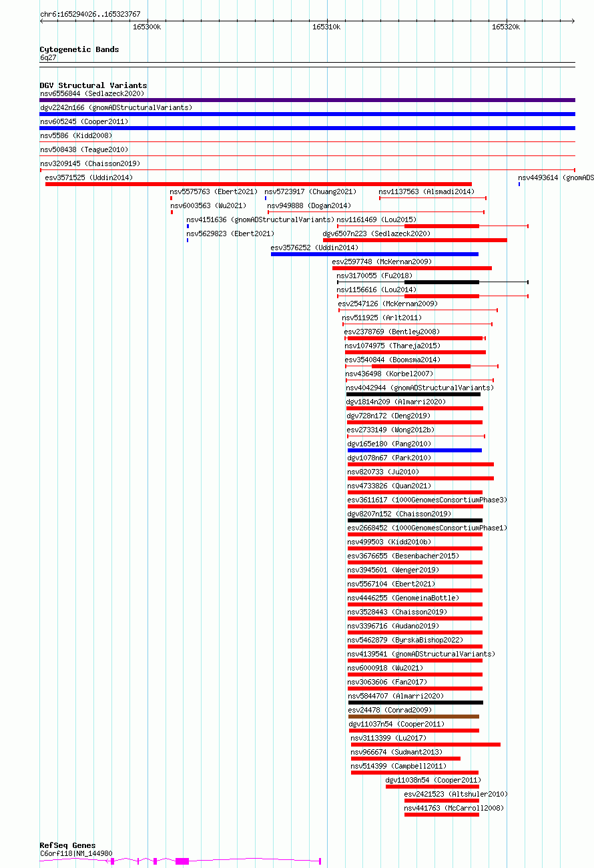Screen dimensions: 594x868
Task: Select variant nsv3209145 (Chaisson2019)
Action: coord(90,163)
